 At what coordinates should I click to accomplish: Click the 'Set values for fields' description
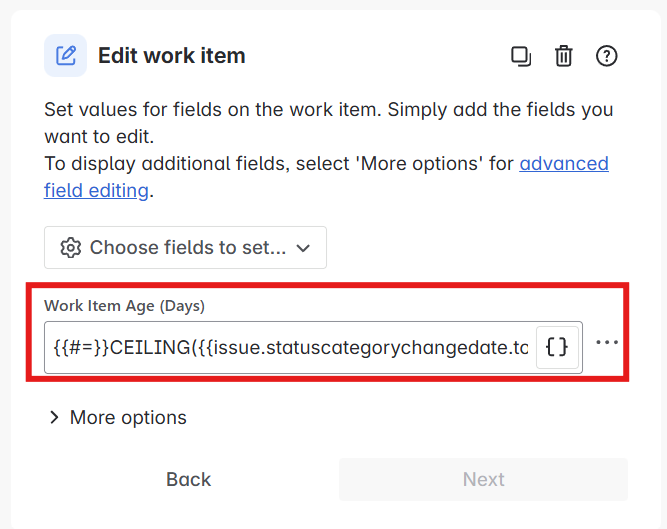pyautogui.click(x=328, y=123)
